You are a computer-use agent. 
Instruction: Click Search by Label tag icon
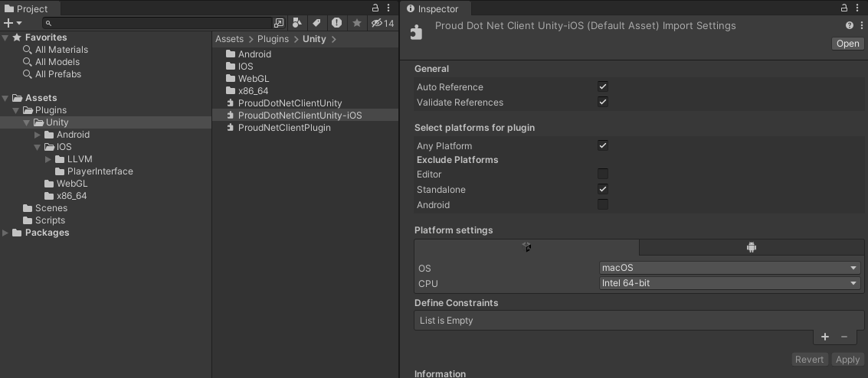316,23
